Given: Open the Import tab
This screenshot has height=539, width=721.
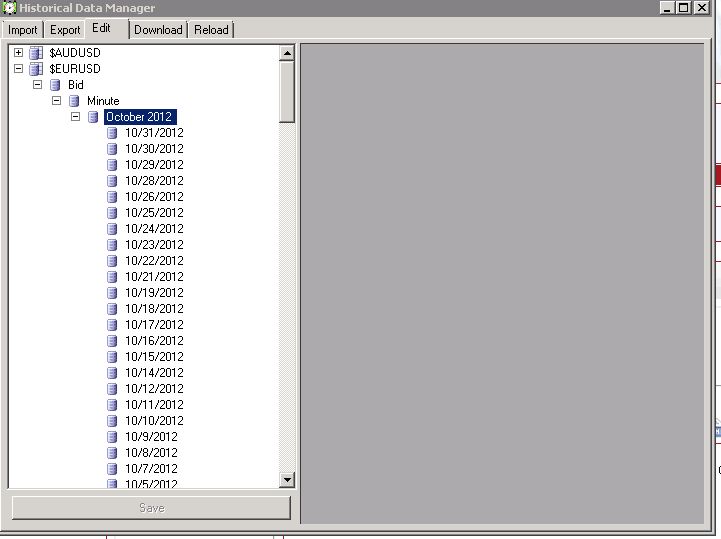Looking at the screenshot, I should (23, 30).
